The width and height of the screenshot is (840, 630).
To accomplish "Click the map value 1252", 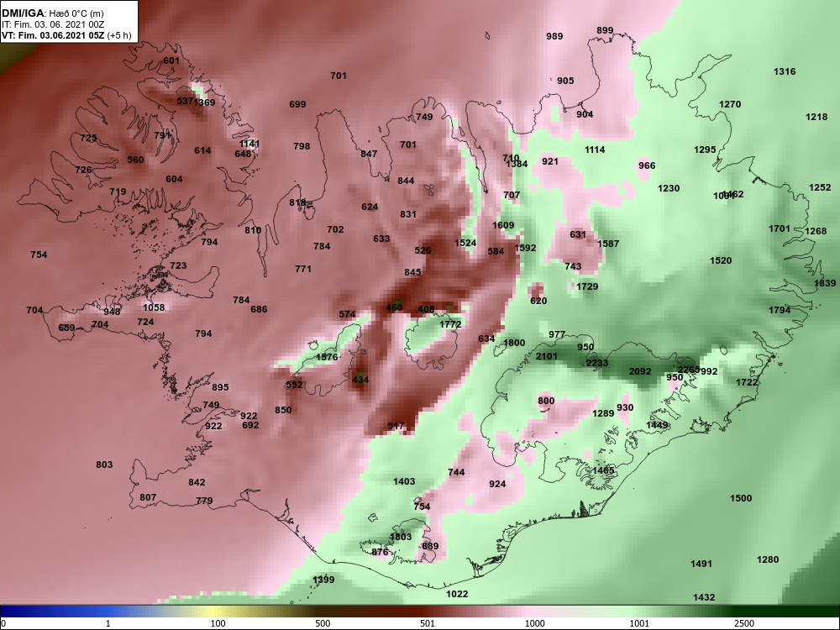I will (x=820, y=187).
